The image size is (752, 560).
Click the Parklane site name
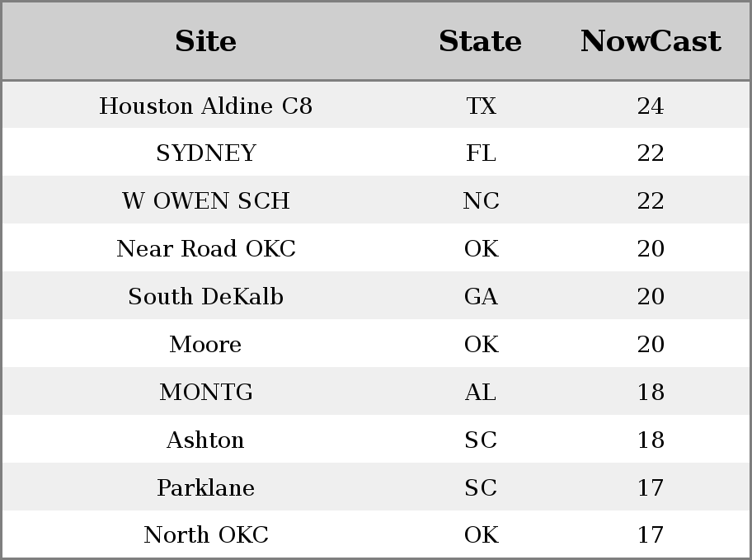[206, 488]
